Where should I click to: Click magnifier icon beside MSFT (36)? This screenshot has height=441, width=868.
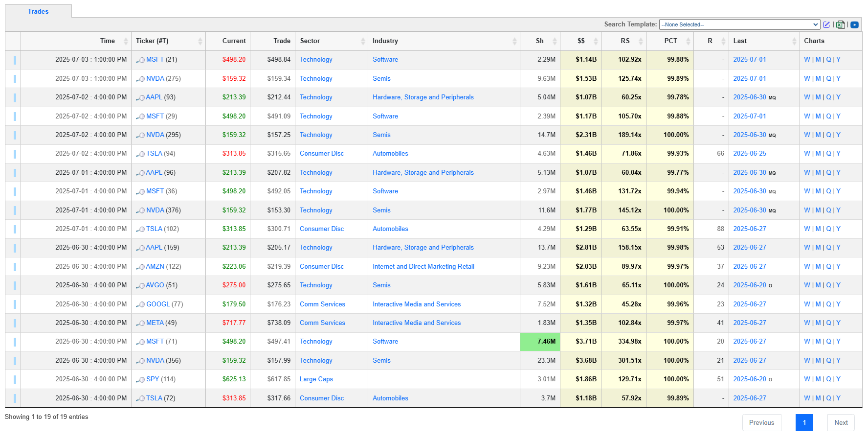pyautogui.click(x=140, y=191)
